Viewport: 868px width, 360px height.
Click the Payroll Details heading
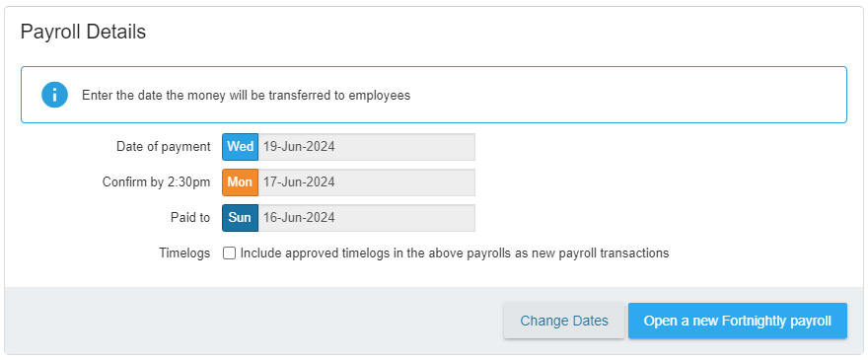(x=83, y=33)
